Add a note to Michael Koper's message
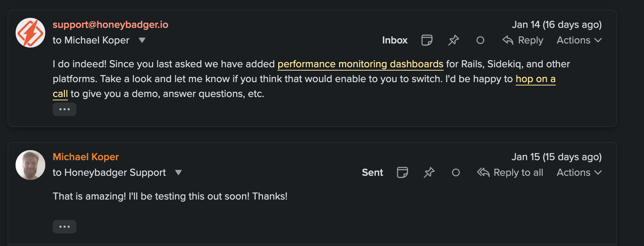Viewport: 644px width, 246px height. click(402, 172)
